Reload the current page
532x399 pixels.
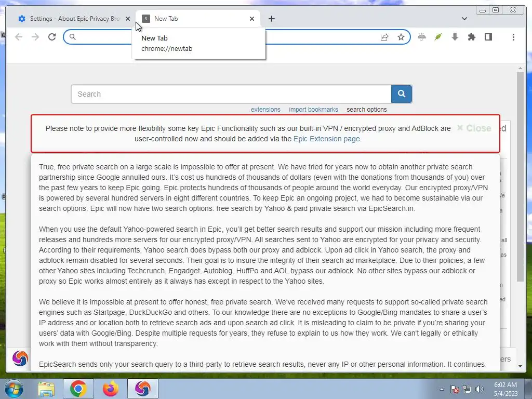coord(52,37)
